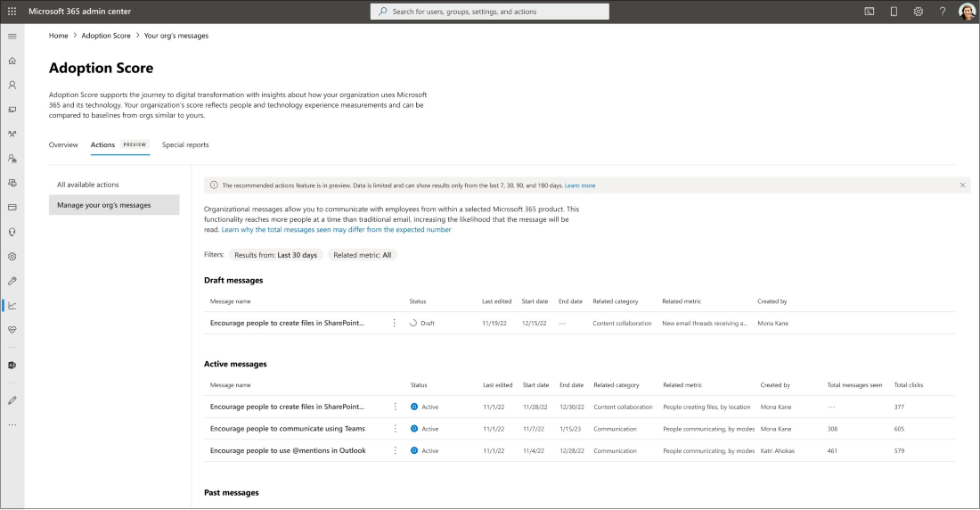This screenshot has height=510, width=980.
Task: Open mobile app icon in header
Action: pos(894,12)
